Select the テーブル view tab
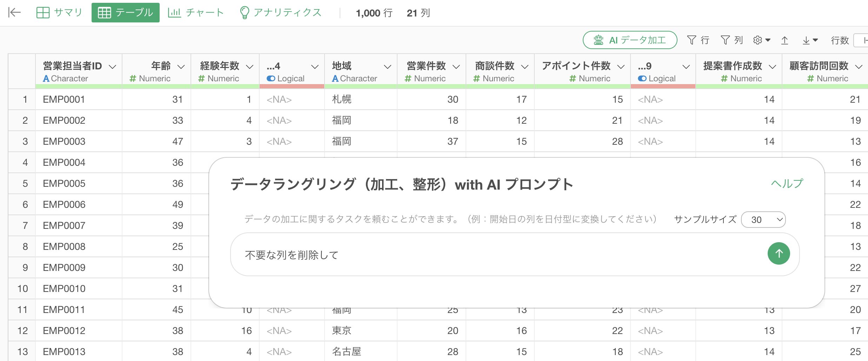 click(126, 13)
